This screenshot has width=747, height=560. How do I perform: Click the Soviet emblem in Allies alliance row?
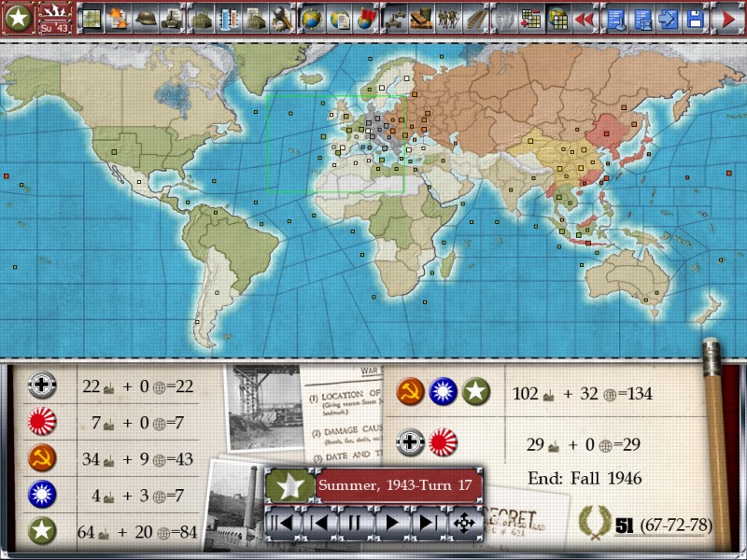[410, 391]
